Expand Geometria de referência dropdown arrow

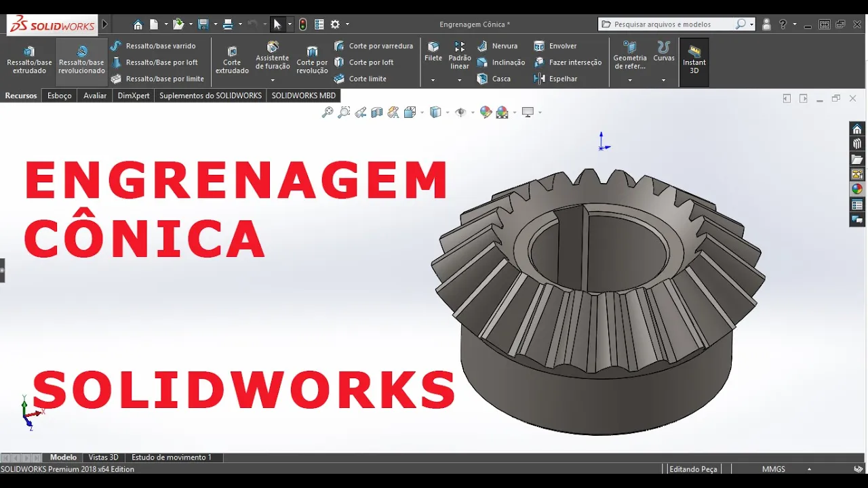coord(630,80)
